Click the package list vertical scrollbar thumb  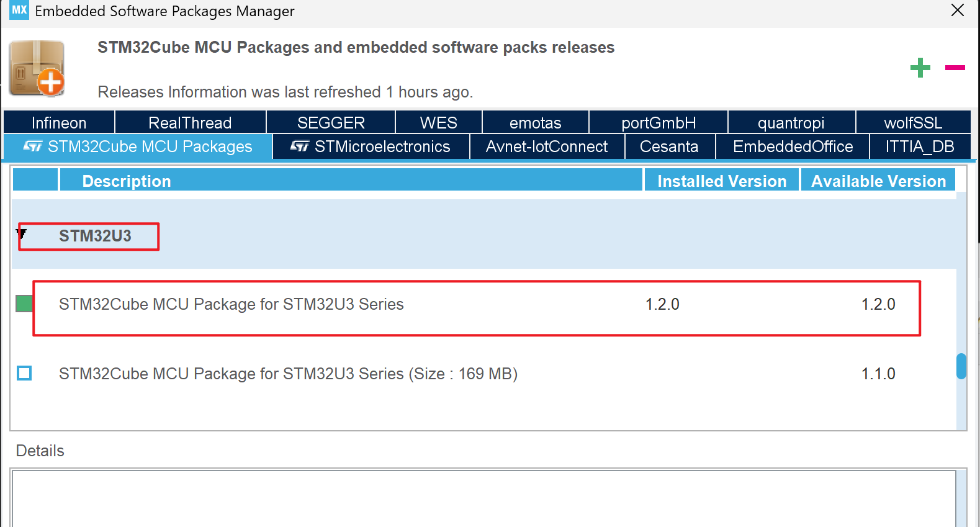[961, 366]
